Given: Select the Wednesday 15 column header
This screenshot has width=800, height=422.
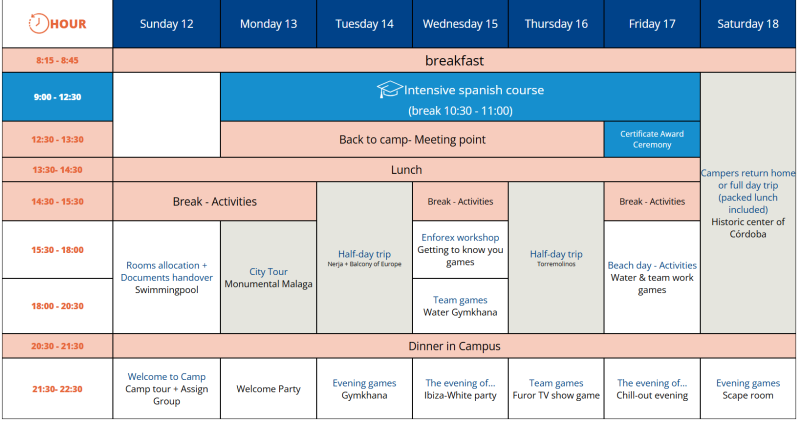Looking at the screenshot, I should (x=460, y=24).
